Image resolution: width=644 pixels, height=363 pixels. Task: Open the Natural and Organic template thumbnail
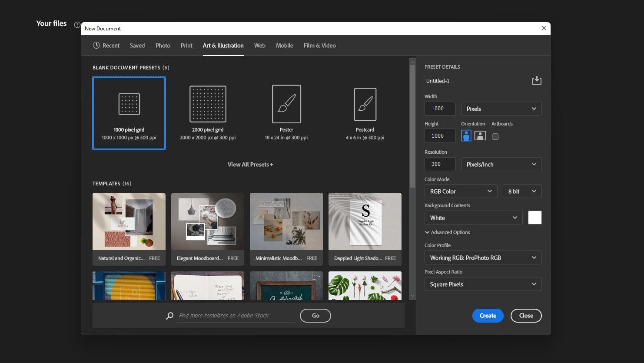(129, 221)
